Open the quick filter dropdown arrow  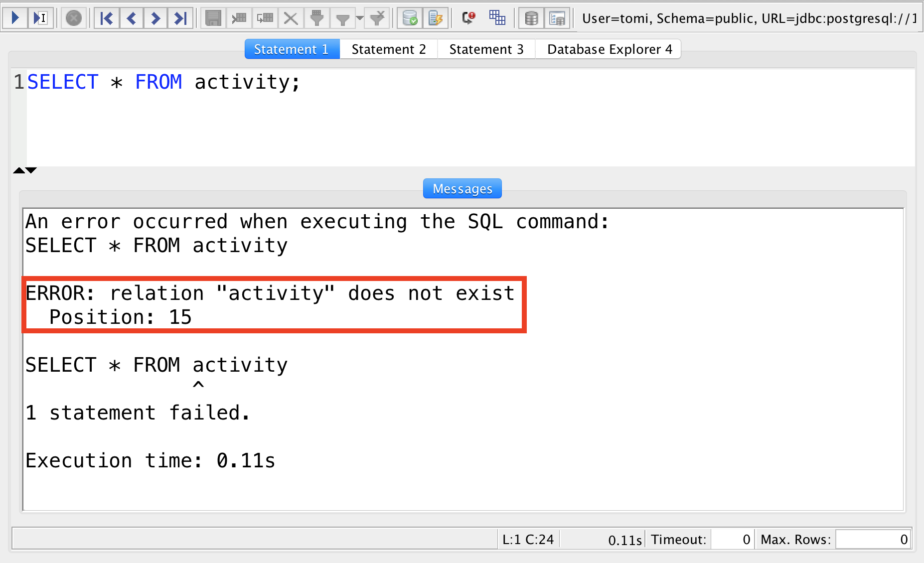360,17
